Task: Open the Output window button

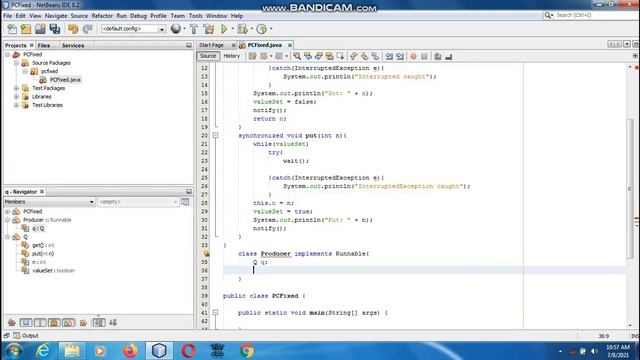Action: click(x=26, y=336)
